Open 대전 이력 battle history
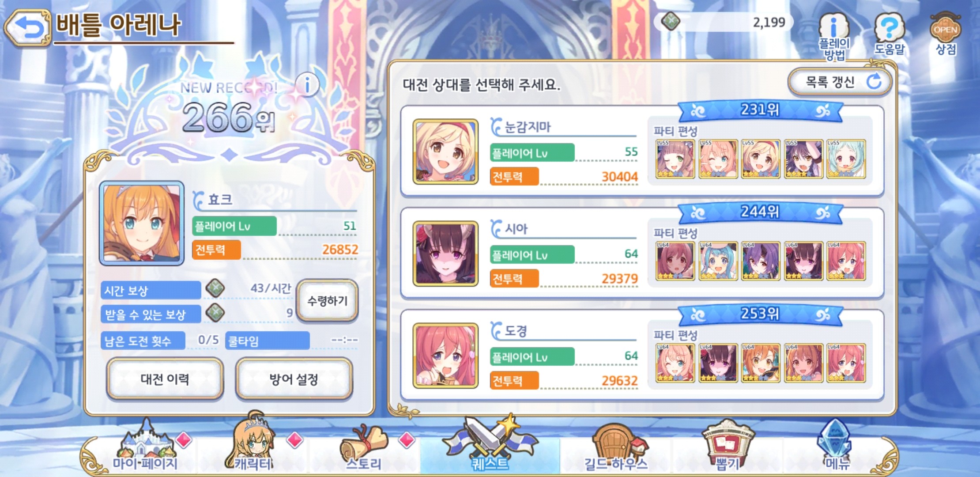Screen dimensions: 980x477 tap(165, 379)
